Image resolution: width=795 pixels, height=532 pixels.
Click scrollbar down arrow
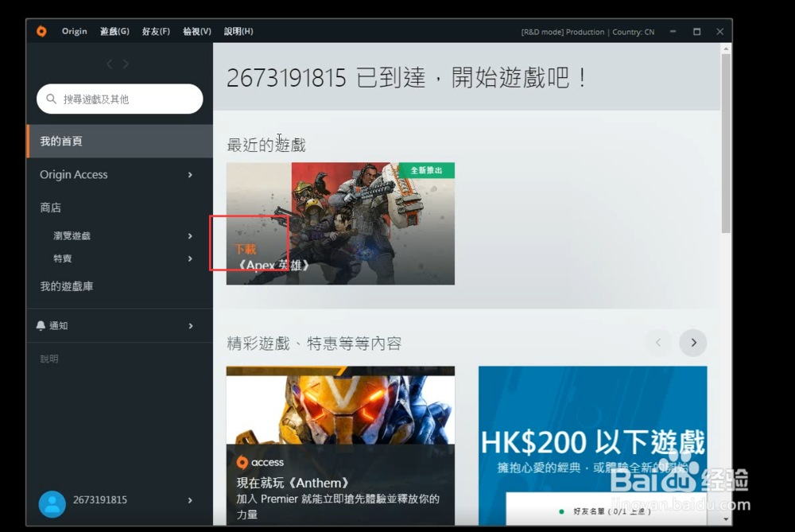click(x=726, y=519)
